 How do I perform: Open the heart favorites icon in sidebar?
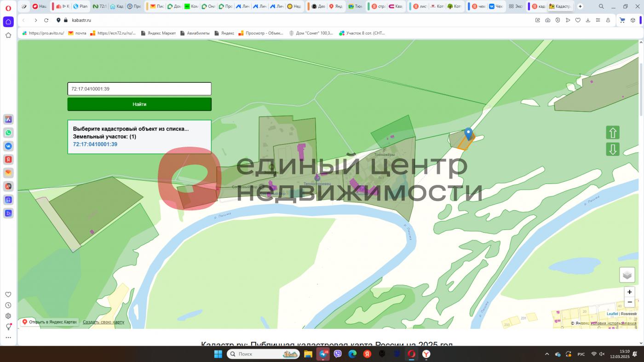point(8,294)
